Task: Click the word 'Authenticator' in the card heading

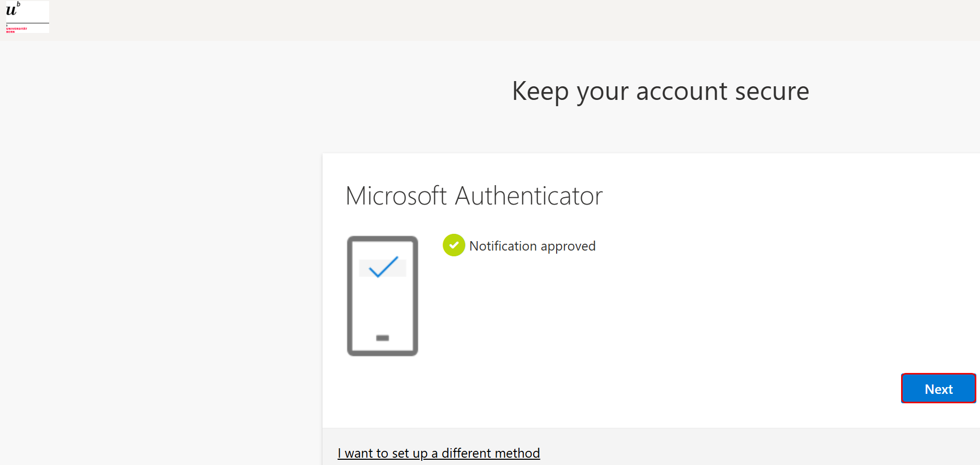Action: [529, 196]
